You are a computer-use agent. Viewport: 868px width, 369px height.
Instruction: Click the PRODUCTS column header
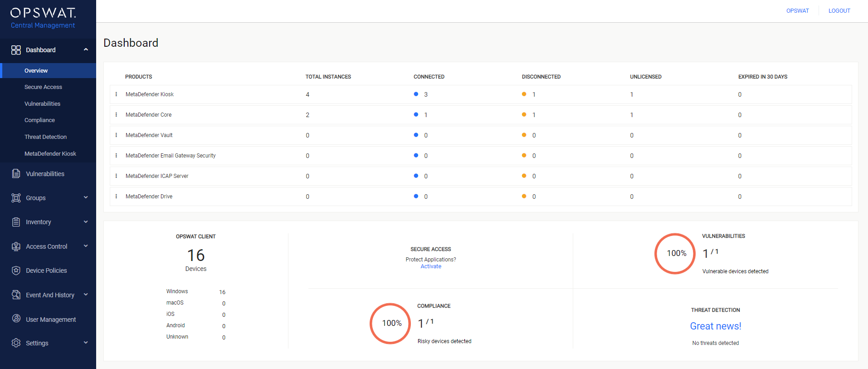(x=138, y=77)
